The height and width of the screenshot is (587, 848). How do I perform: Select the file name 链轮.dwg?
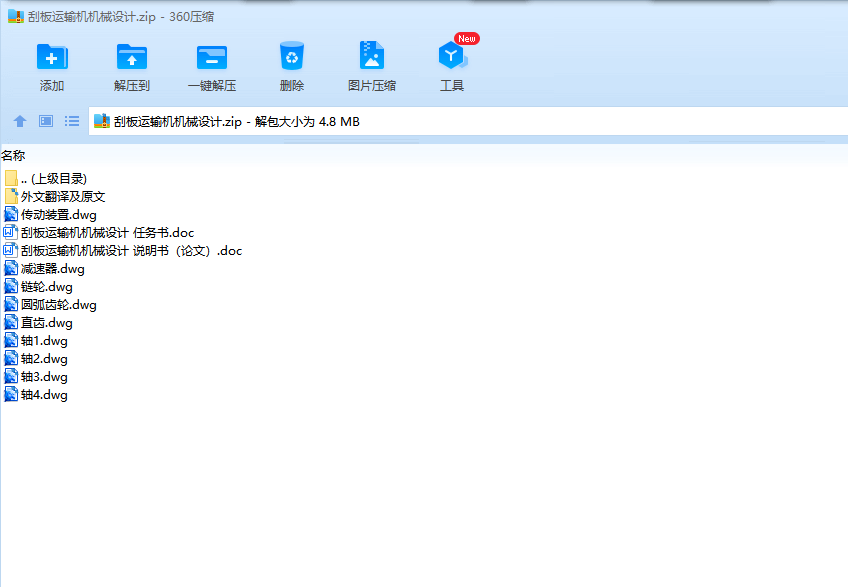point(47,287)
